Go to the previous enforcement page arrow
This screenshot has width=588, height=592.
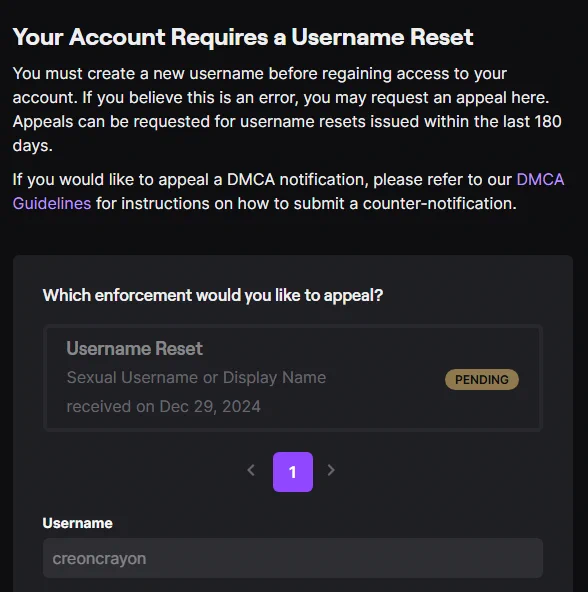click(251, 470)
